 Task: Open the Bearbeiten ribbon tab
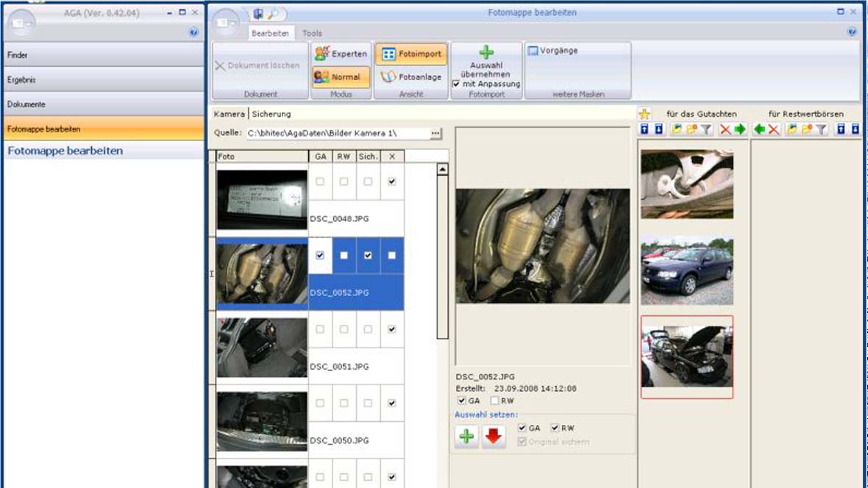tap(270, 33)
